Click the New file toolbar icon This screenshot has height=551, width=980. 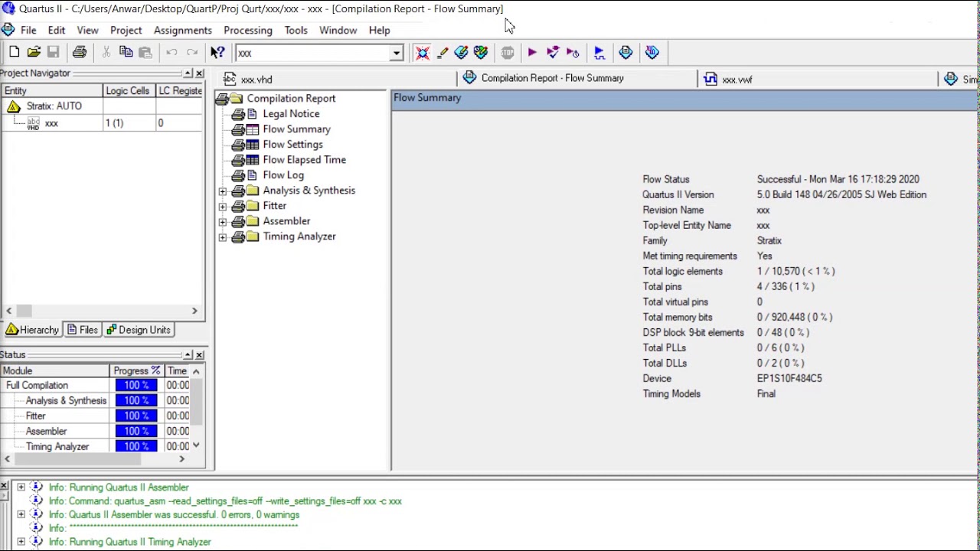pos(14,52)
